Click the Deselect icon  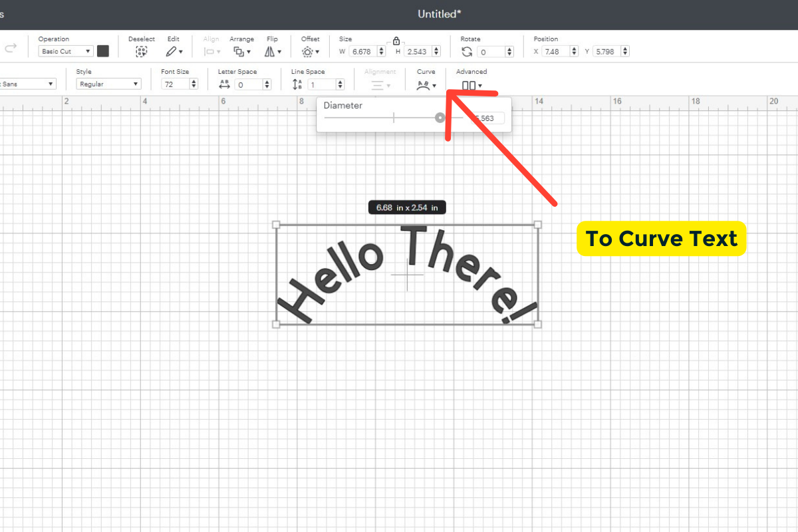[x=141, y=51]
